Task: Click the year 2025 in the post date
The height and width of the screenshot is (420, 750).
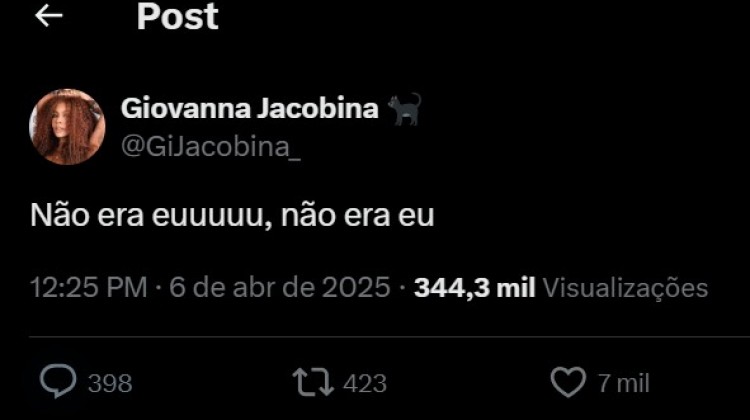Action: pos(356,287)
